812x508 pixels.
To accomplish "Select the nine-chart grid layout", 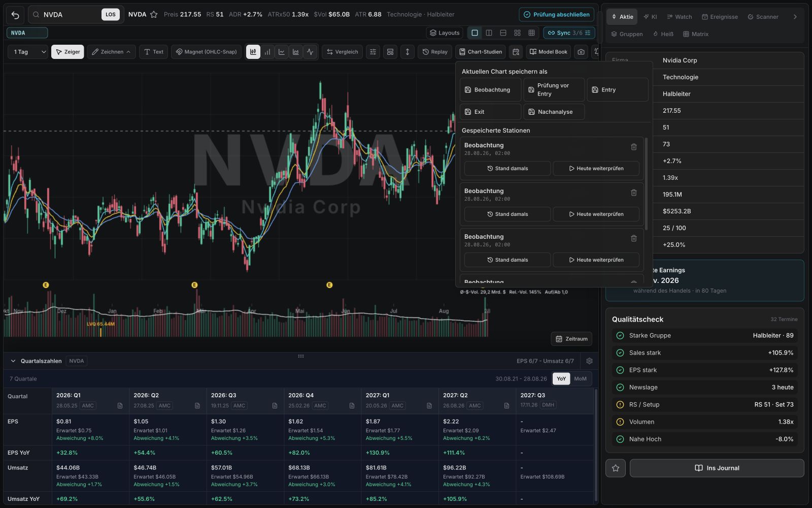I will click(531, 33).
